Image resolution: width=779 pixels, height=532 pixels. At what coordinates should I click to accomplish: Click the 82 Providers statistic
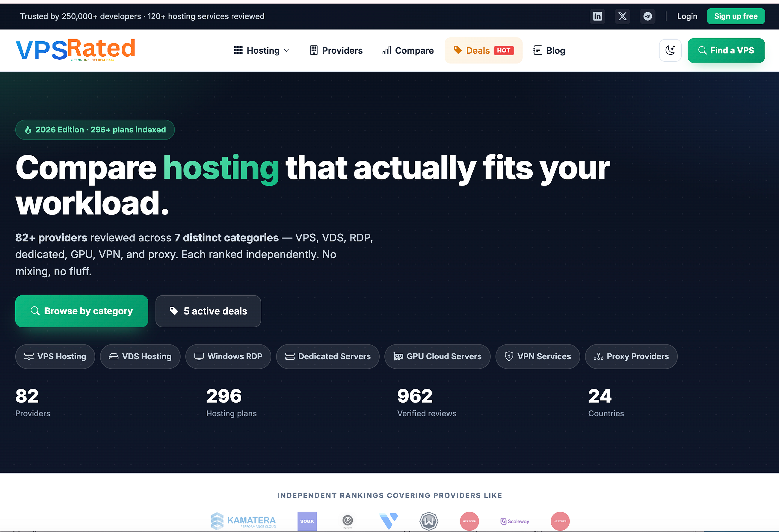coord(33,402)
